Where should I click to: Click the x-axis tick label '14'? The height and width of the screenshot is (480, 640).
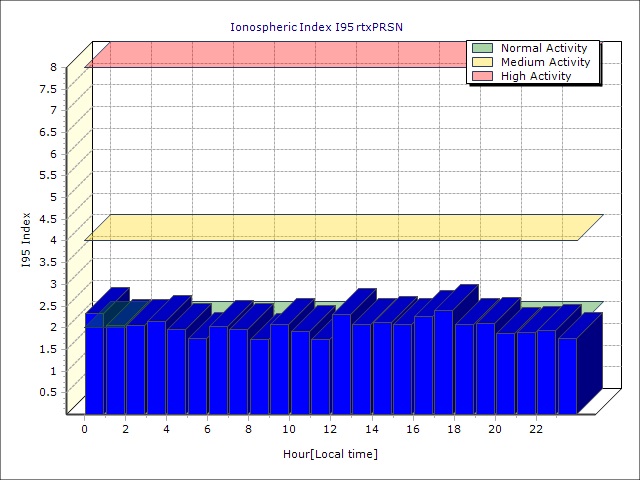(371, 428)
